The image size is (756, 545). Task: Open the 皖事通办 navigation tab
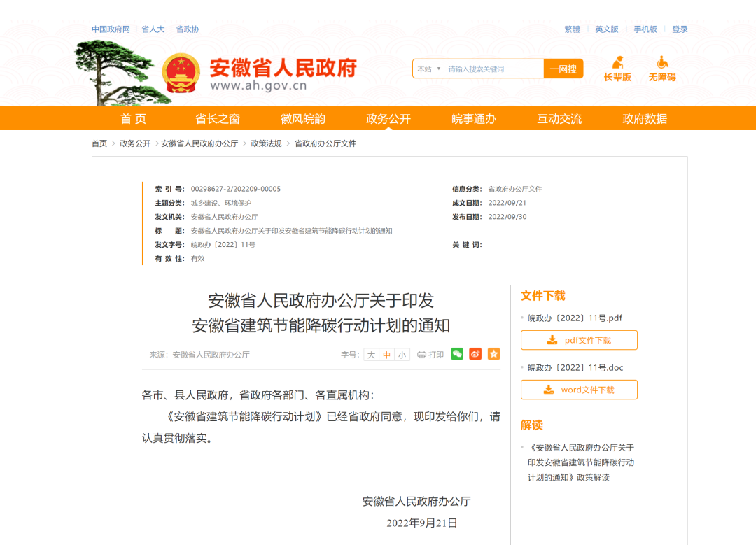(x=474, y=119)
